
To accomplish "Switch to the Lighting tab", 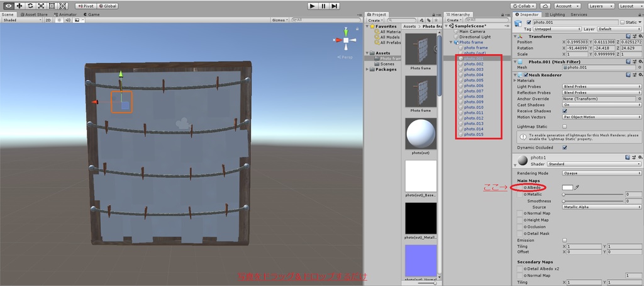I will (x=555, y=14).
